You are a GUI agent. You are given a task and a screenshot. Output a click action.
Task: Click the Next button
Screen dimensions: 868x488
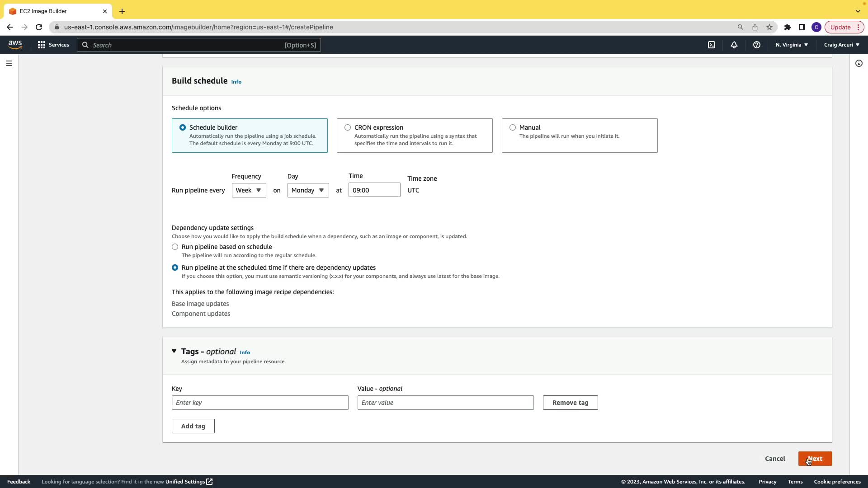815,459
